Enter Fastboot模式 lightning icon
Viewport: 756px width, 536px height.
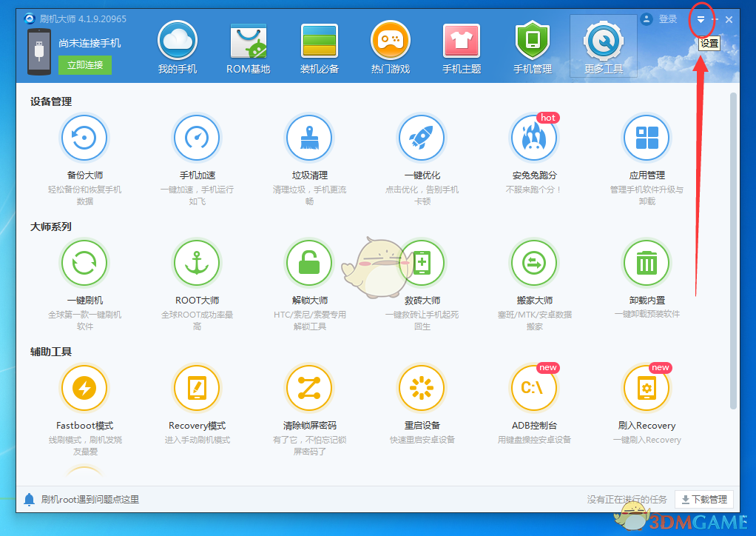click(x=84, y=388)
